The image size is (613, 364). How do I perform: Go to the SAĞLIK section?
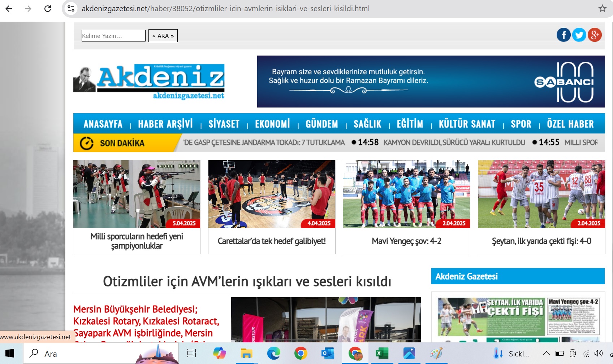point(367,124)
